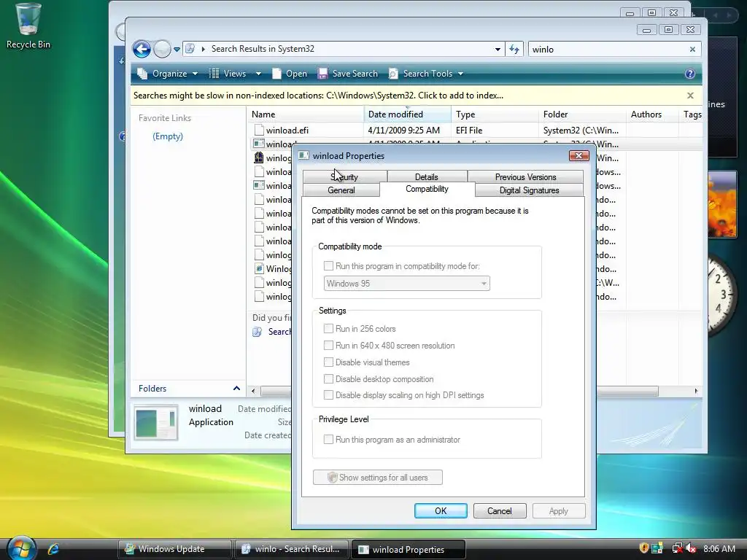747x560 pixels.
Task: Click Apply in winload Properties
Action: point(559,511)
